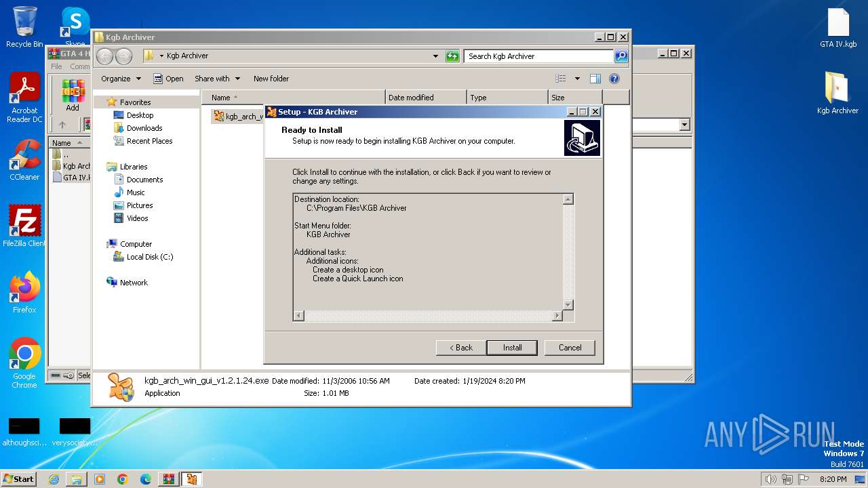Click Add button in WinRAR toolbar

pos(73,95)
